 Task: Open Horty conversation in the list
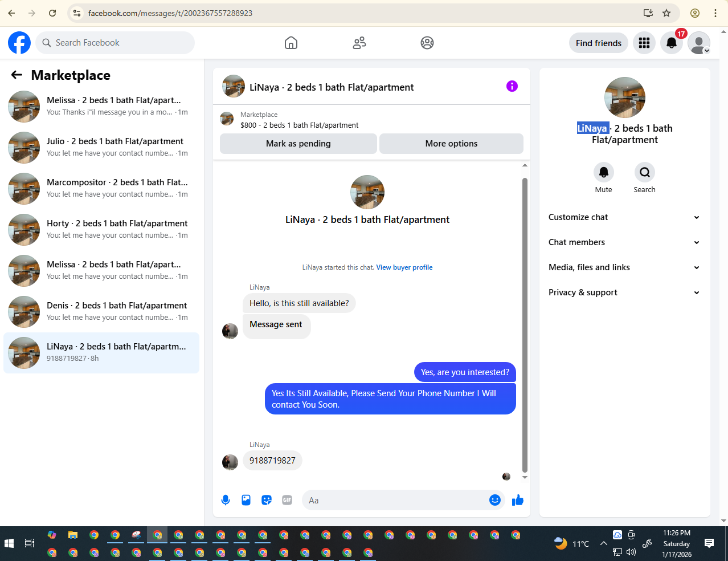click(x=101, y=230)
